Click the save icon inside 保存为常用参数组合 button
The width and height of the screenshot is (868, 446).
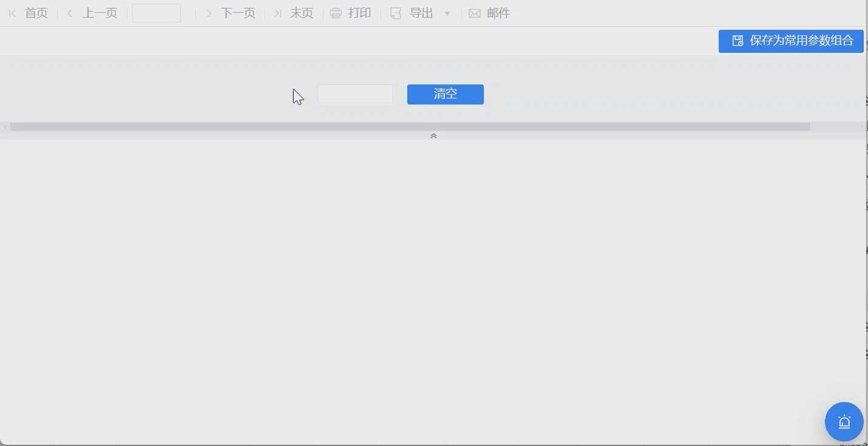click(737, 41)
